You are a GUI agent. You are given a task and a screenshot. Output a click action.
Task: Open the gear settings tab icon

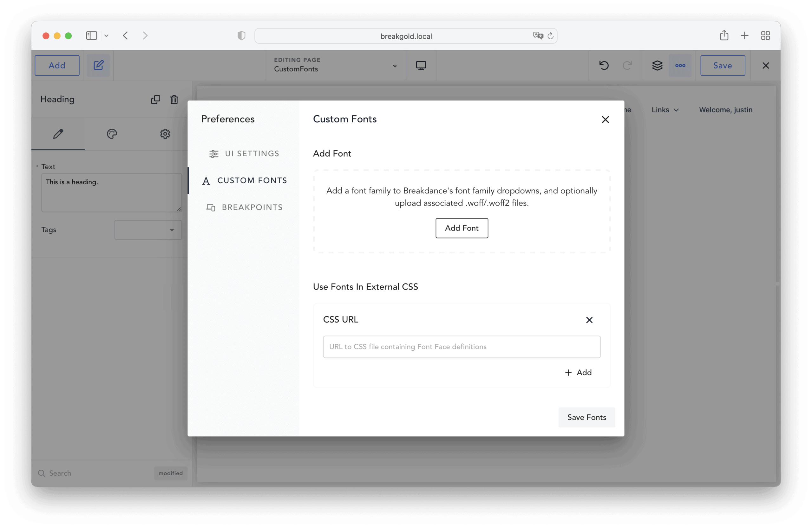pyautogui.click(x=165, y=134)
